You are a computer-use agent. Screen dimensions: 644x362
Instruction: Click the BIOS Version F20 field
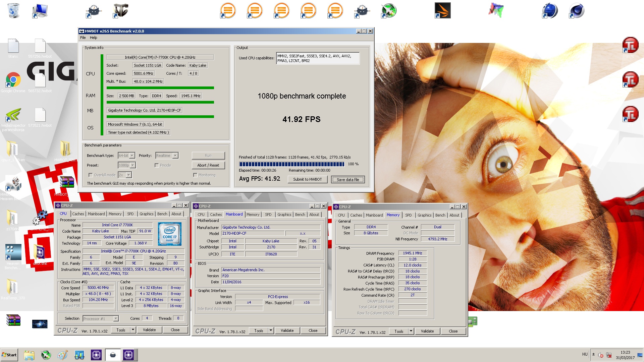pos(271,276)
